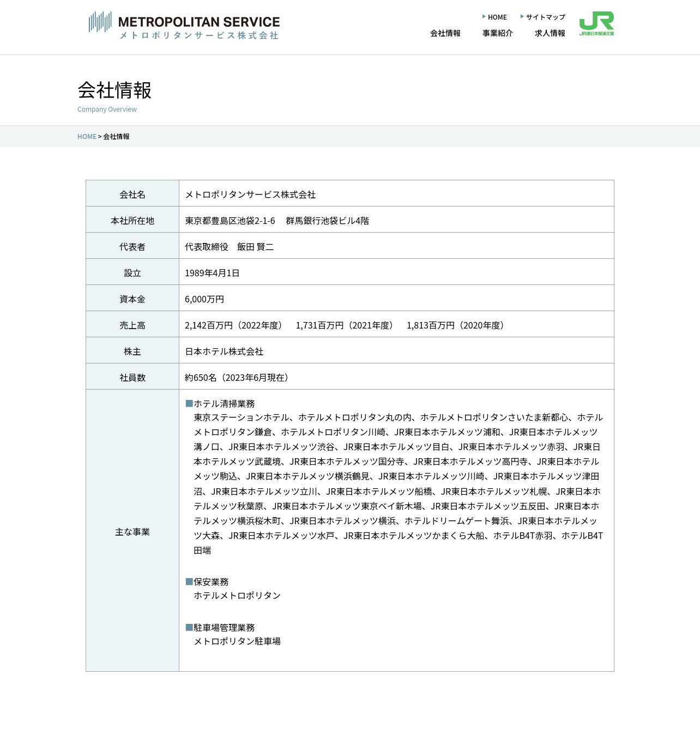Click the 売上高 row header
The height and width of the screenshot is (747, 700).
(x=132, y=324)
